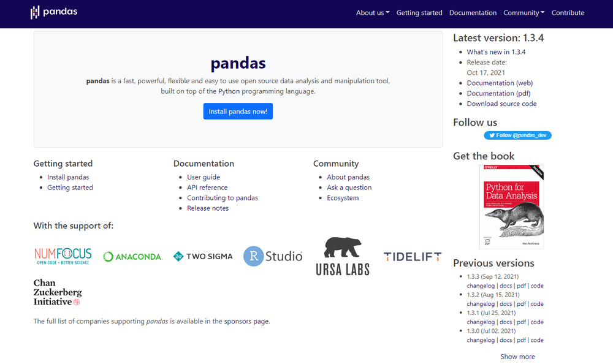Open the Two Sigma sponsor logo
This screenshot has height=364, width=613.
203,257
